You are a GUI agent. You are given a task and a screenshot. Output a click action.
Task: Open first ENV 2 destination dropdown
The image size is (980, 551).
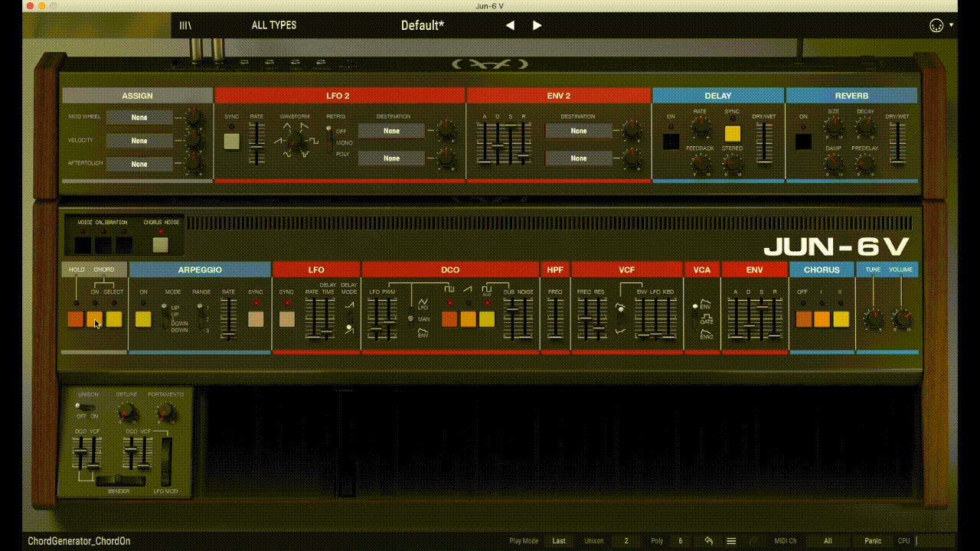(x=578, y=131)
